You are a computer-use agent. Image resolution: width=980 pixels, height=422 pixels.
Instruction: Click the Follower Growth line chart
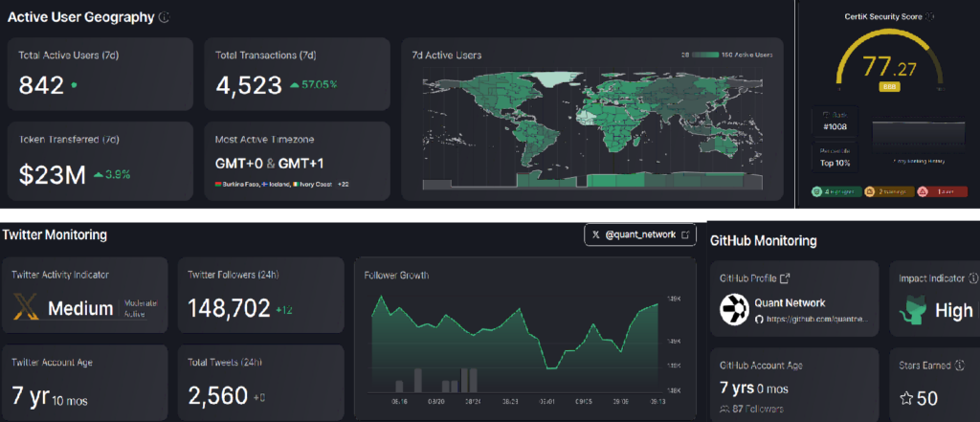[x=515, y=342]
